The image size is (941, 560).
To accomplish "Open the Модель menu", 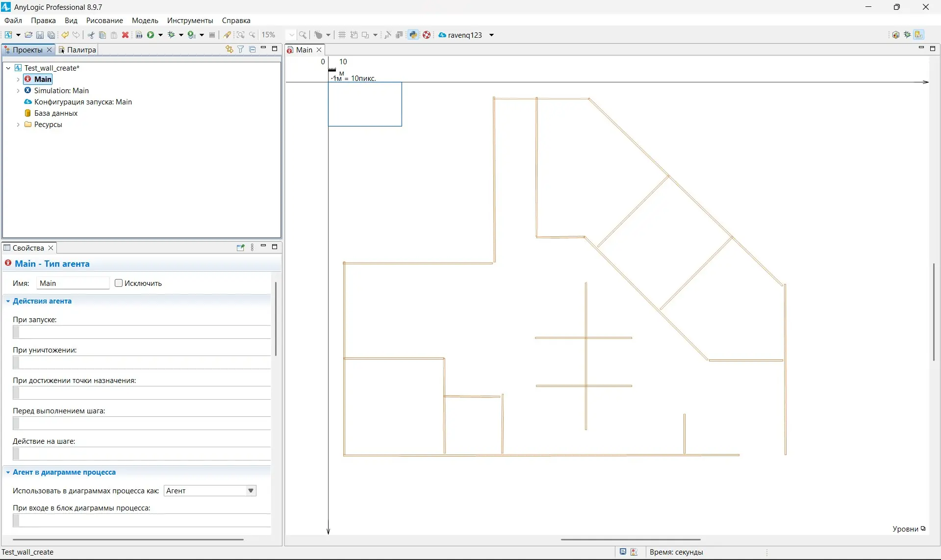I will (145, 21).
